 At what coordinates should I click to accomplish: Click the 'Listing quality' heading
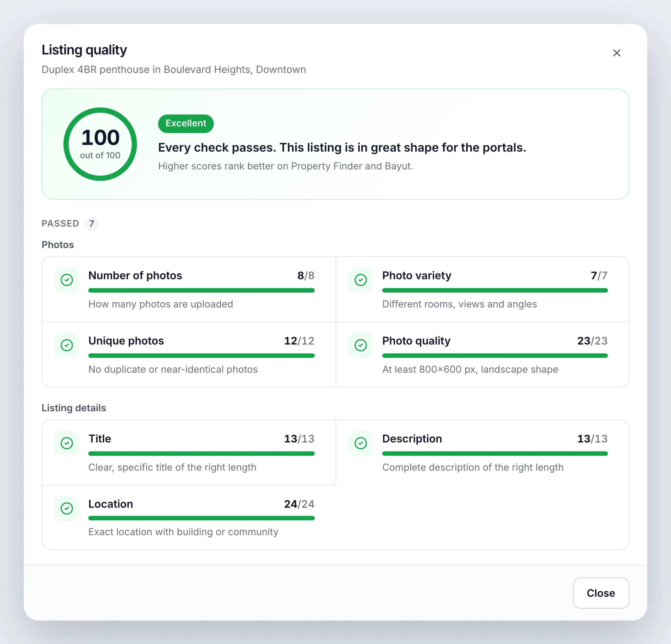(84, 50)
